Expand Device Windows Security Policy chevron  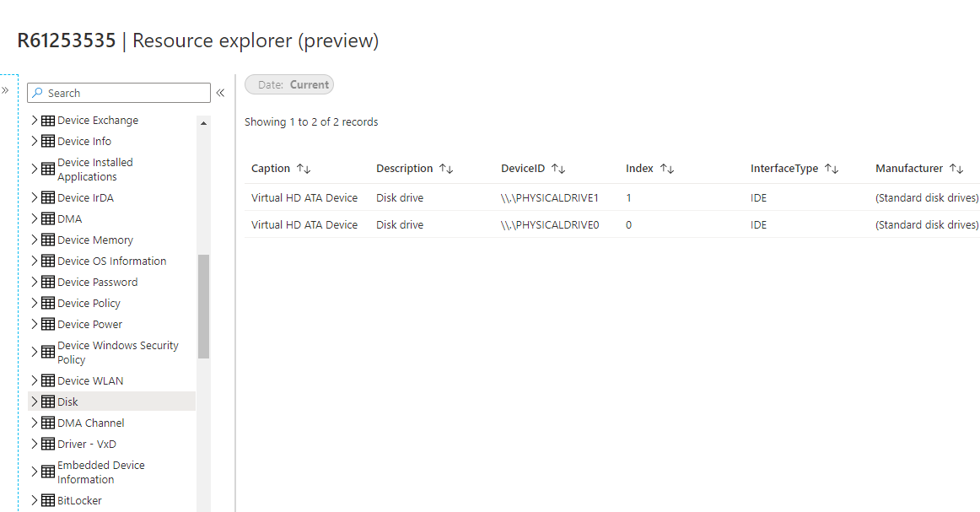35,352
